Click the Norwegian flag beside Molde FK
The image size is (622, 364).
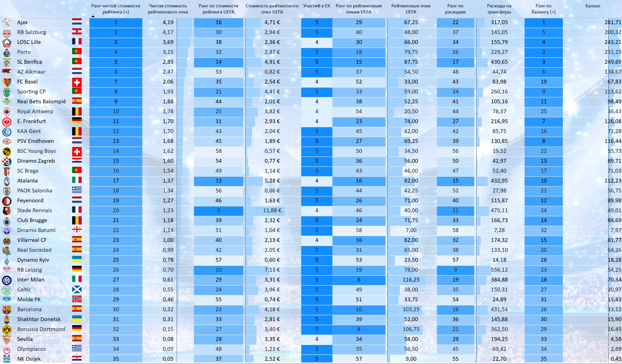(x=77, y=299)
